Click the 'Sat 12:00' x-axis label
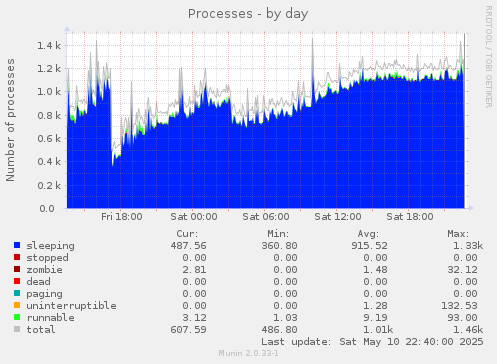The width and height of the screenshot is (497, 364). 338,217
